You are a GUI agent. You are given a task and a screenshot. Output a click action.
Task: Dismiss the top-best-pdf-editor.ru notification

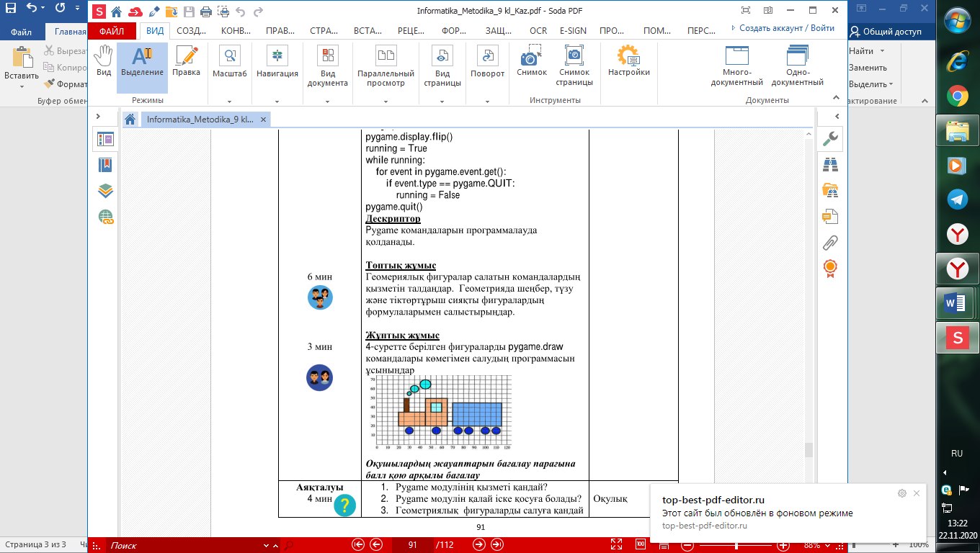(x=917, y=493)
